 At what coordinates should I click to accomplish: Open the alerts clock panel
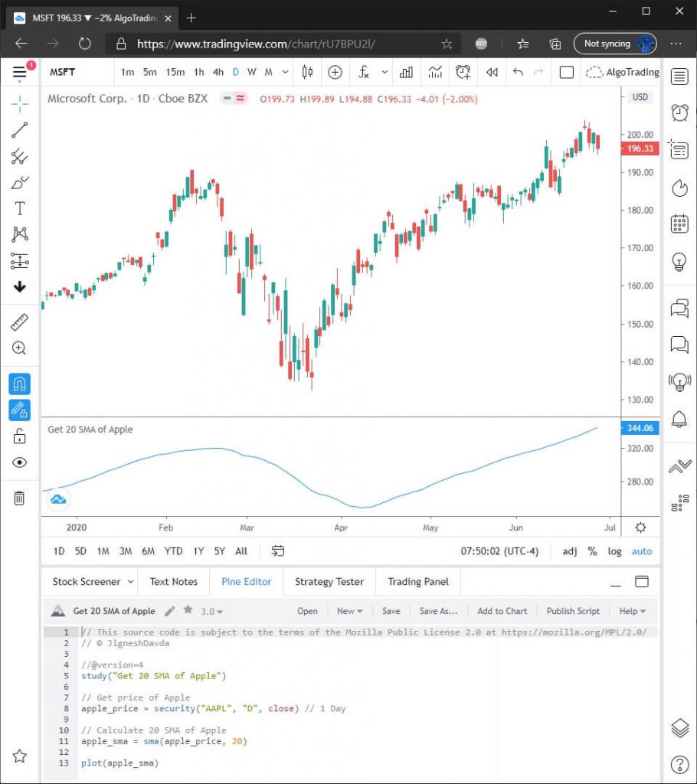679,113
